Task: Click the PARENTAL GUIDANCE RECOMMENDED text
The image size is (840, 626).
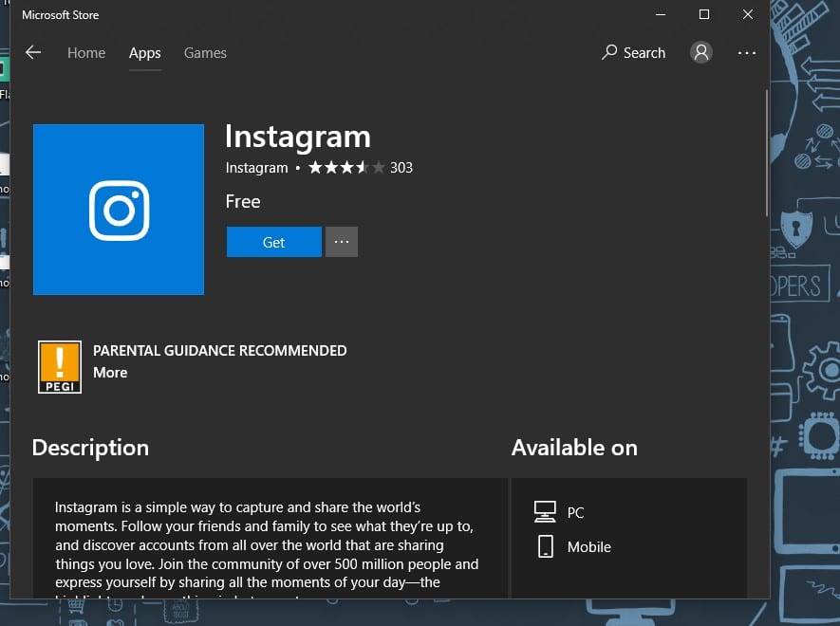Action: [x=219, y=351]
